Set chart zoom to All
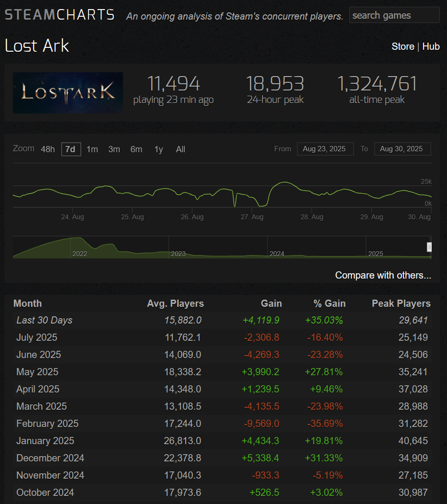Image resolution: width=447 pixels, height=504 pixels. point(180,149)
